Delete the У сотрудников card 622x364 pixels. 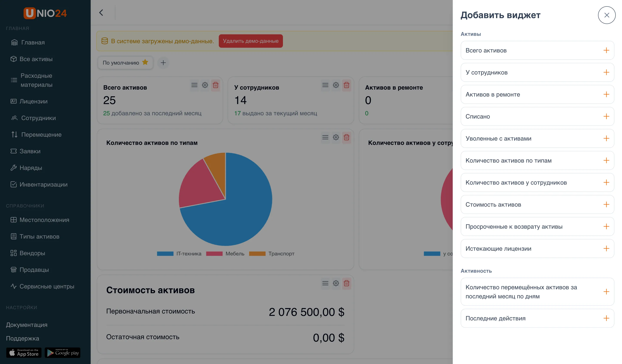346,85
